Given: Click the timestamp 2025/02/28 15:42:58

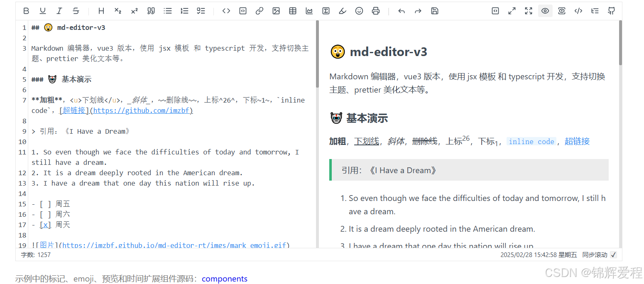Looking at the screenshot, I should (528, 255).
